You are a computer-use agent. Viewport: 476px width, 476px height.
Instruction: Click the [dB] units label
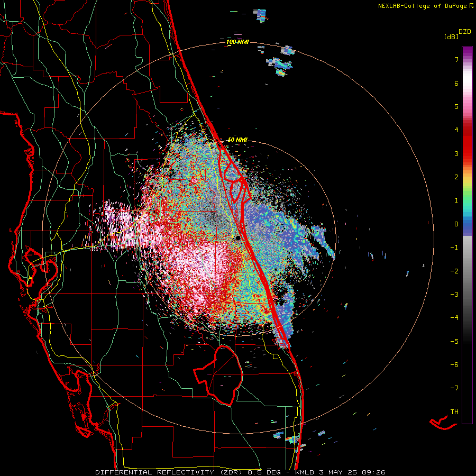click(x=452, y=36)
